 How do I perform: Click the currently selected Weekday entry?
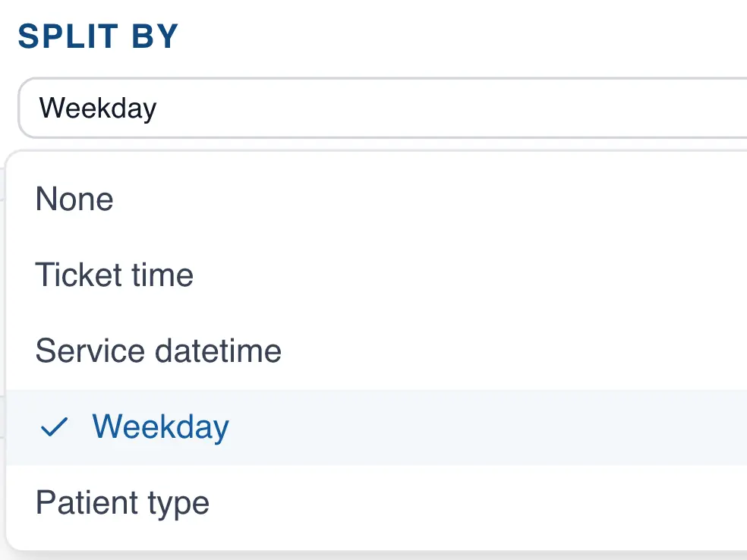160,426
